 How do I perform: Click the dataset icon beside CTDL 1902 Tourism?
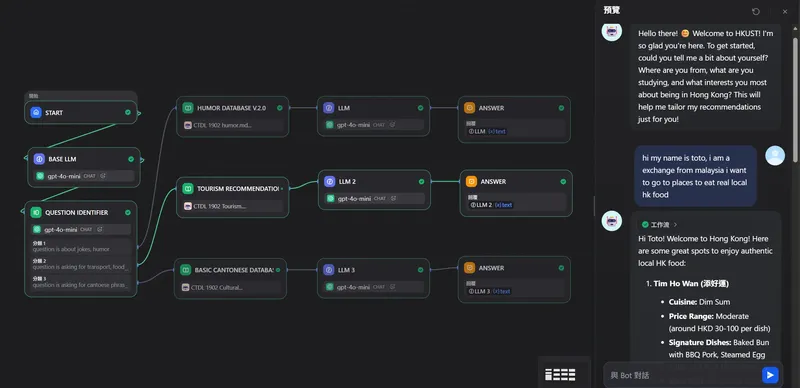[x=188, y=206]
